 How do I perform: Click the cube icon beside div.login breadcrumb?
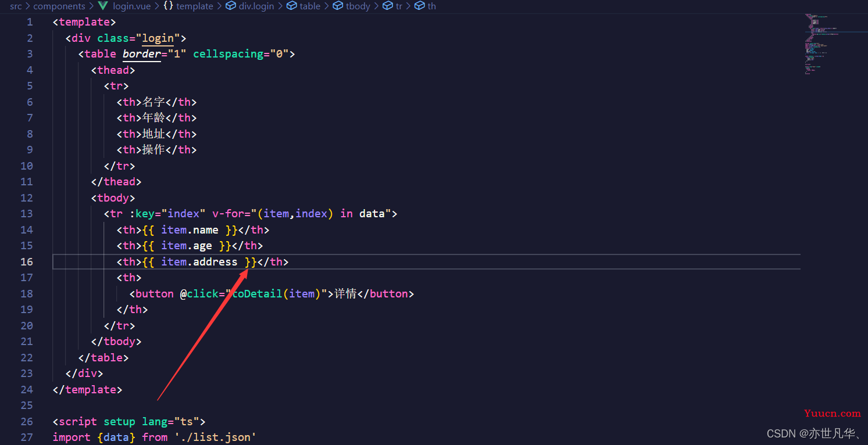pos(230,6)
